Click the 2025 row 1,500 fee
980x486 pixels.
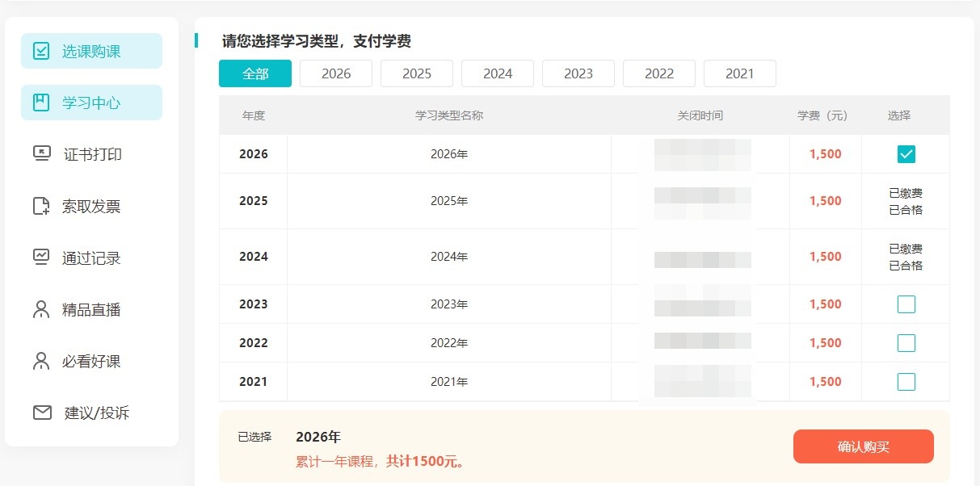coord(825,201)
